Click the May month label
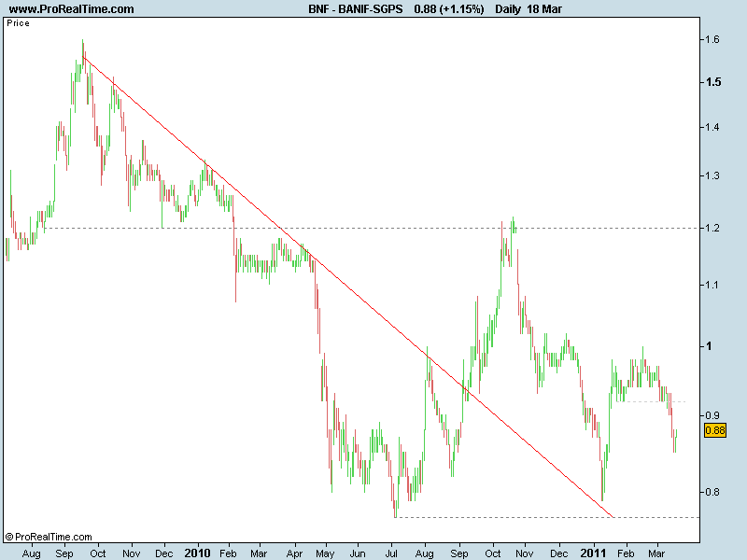Viewport: 747px width, 560px height. tap(325, 553)
